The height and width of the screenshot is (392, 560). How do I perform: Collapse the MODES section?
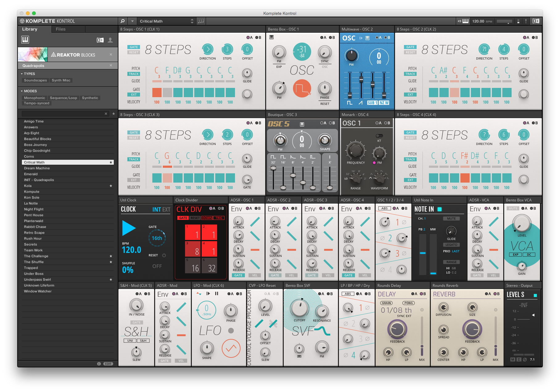[x=22, y=91]
